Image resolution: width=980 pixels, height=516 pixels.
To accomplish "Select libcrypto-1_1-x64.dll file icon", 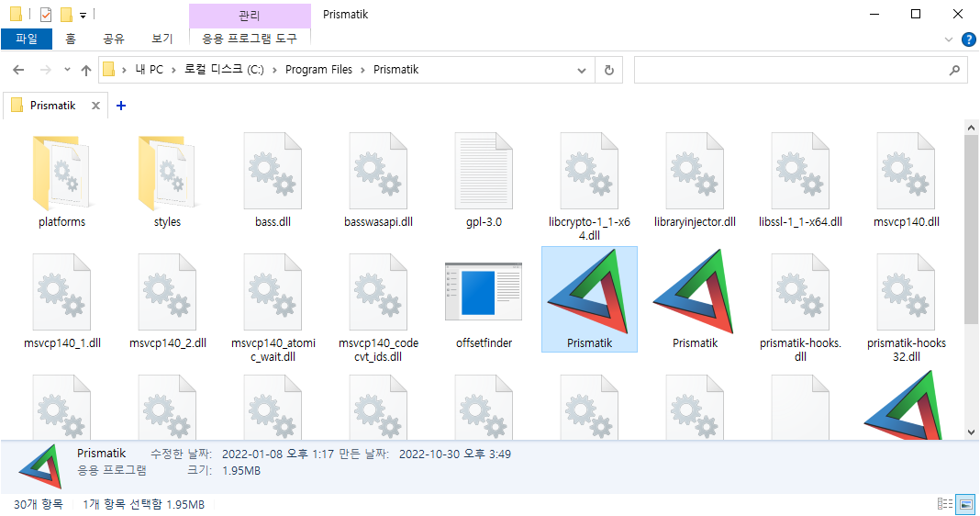I will (589, 171).
